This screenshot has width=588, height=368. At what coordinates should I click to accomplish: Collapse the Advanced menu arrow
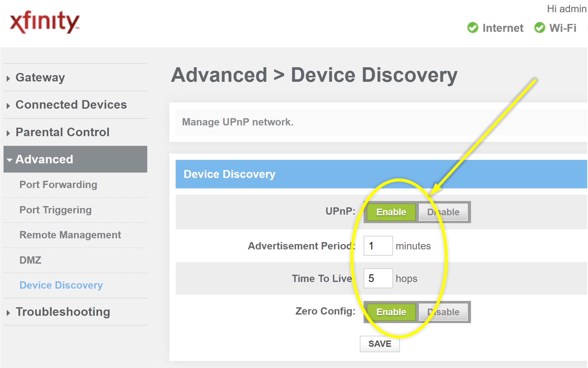pos(9,160)
